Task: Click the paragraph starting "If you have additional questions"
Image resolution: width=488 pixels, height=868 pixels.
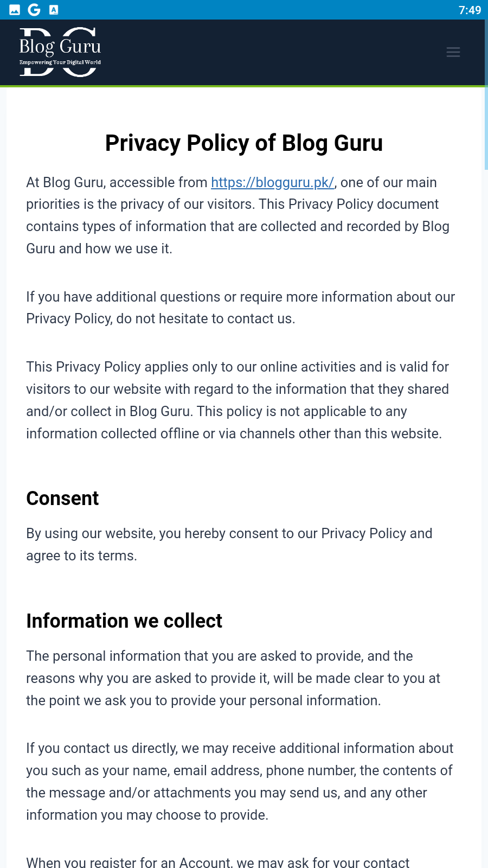Action: click(x=240, y=308)
